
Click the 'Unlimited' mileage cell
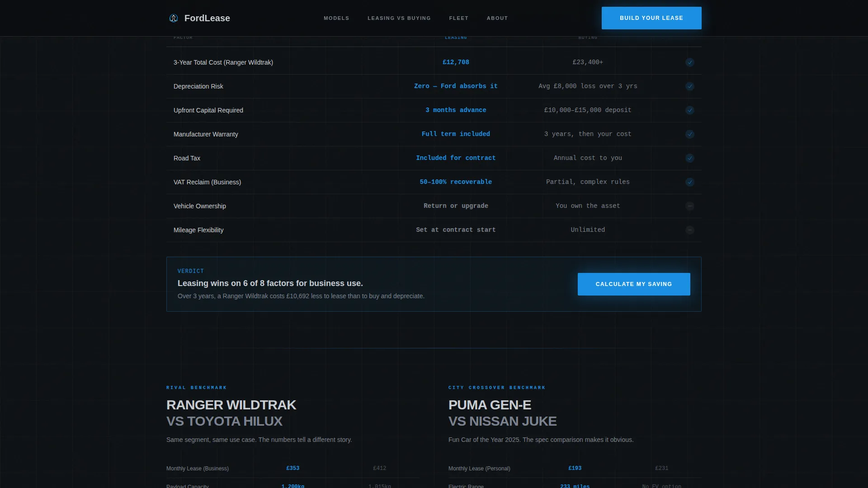pos(588,230)
